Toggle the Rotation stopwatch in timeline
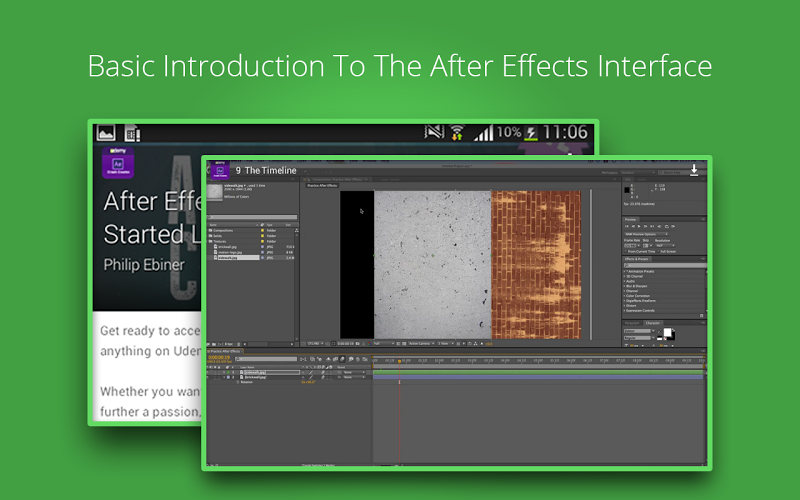This screenshot has width=800, height=500. pyautogui.click(x=237, y=382)
